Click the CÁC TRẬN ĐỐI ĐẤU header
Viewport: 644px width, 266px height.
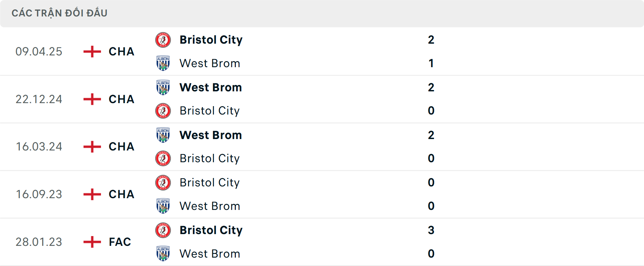[60, 13]
